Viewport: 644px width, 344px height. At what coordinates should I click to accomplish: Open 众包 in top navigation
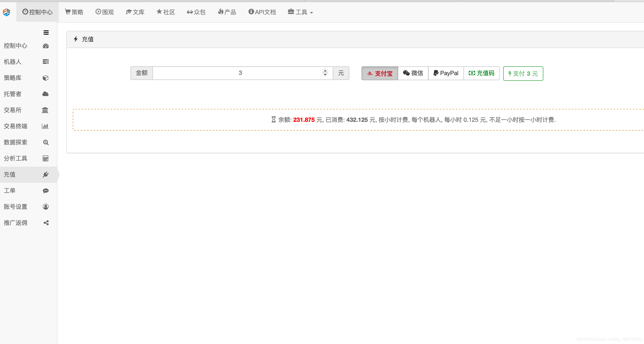click(x=196, y=12)
